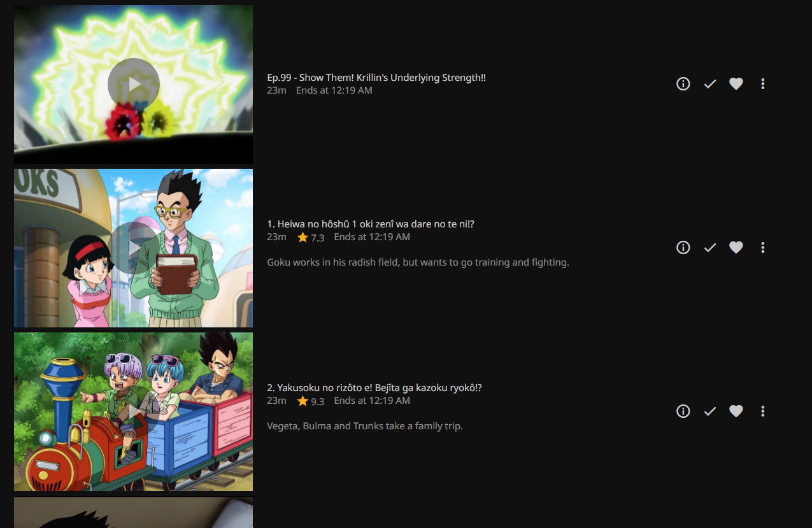Open title 2. Yakusoku no rizôto e!
This screenshot has width=812, height=528.
pos(374,388)
